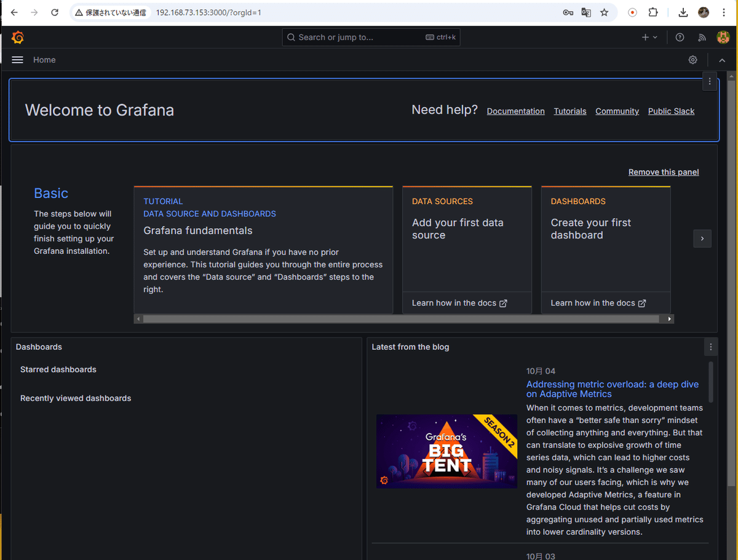Viewport: 738px width, 560px height.
Task: Open the Documentation link
Action: click(515, 111)
